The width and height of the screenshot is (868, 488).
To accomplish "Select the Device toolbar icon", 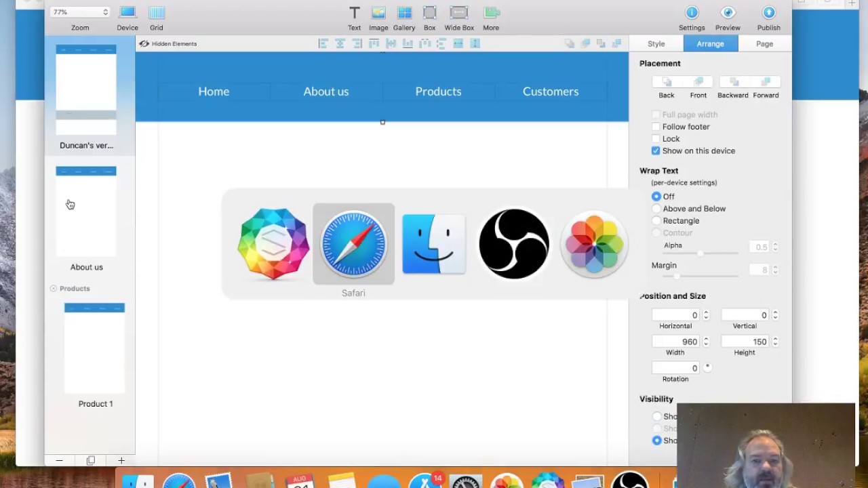I will coord(127,13).
